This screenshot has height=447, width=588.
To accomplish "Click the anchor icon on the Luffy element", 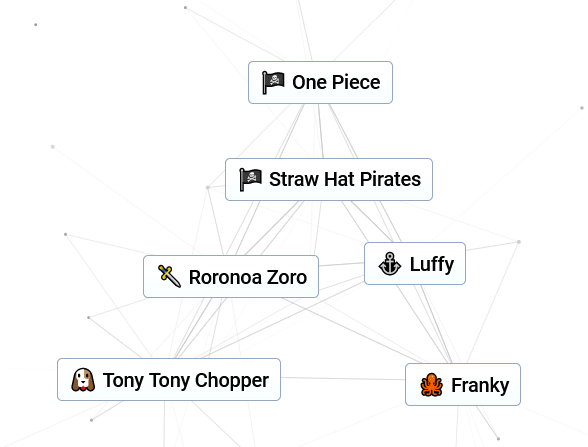I will click(390, 264).
